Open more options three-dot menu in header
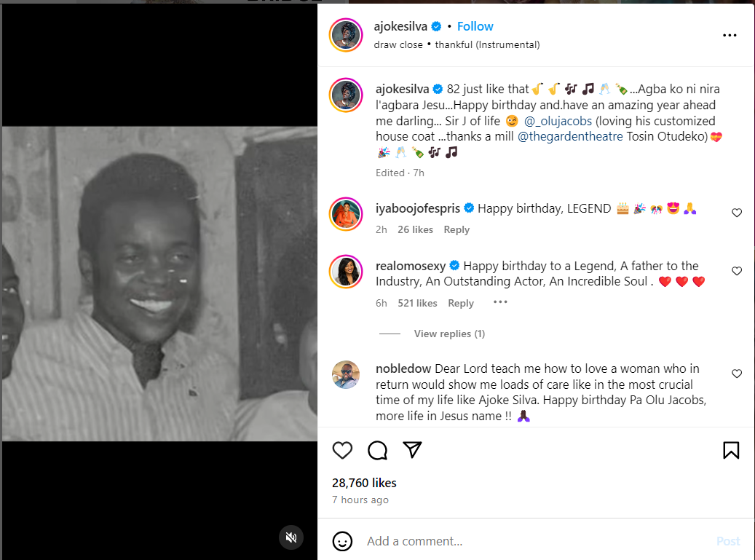The width and height of the screenshot is (755, 560). pyautogui.click(x=730, y=35)
